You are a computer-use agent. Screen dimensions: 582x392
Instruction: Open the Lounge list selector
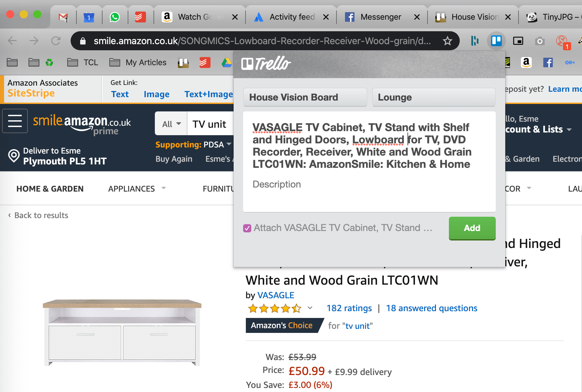(x=434, y=97)
